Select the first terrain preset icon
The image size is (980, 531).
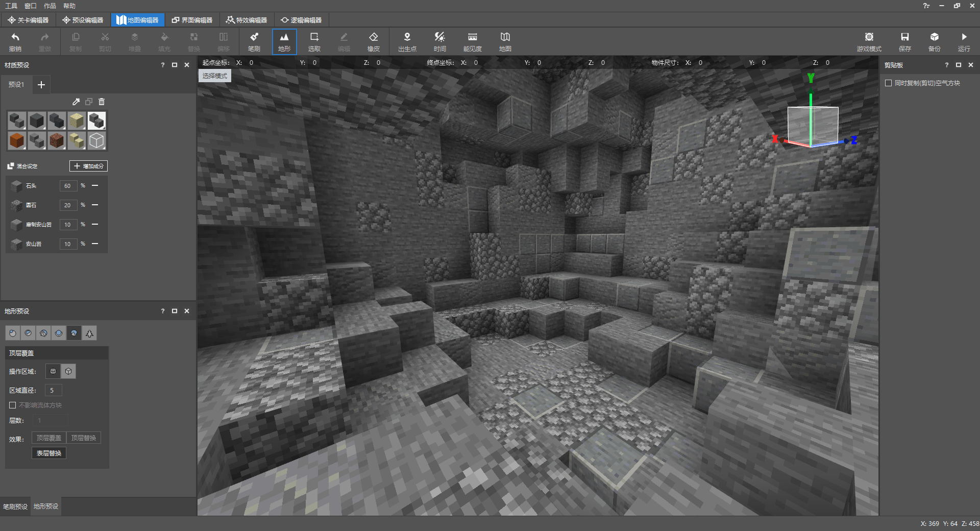coord(13,333)
